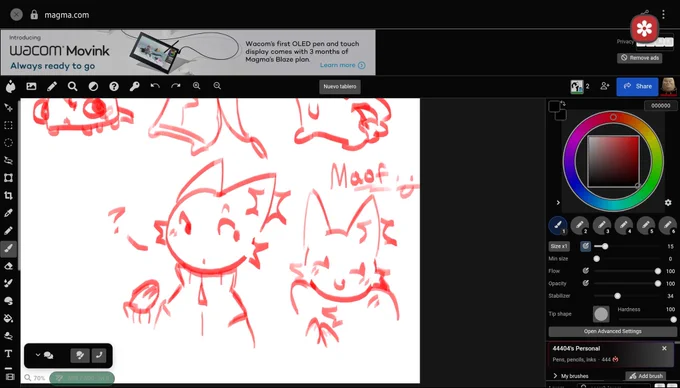Select the elliptical selection tool
The height and width of the screenshot is (388, 680).
click(8, 143)
